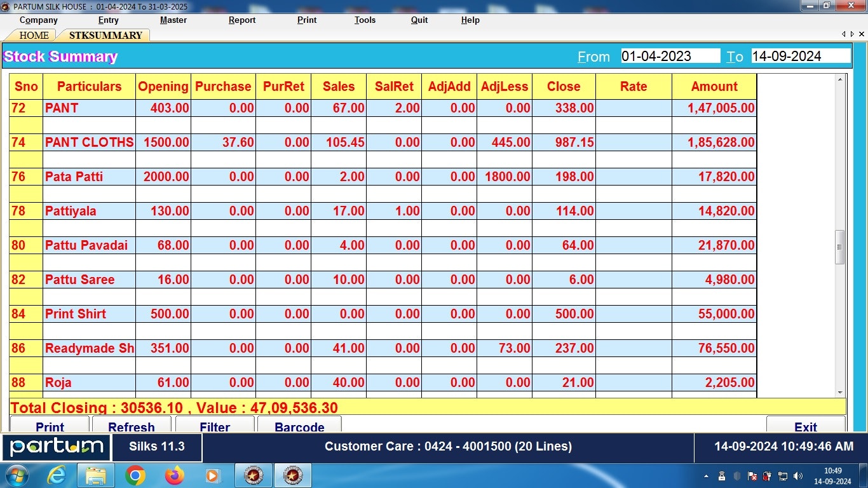The width and height of the screenshot is (868, 488).
Task: Click the Partum logo in the bottom-left corner
Action: click(x=56, y=447)
